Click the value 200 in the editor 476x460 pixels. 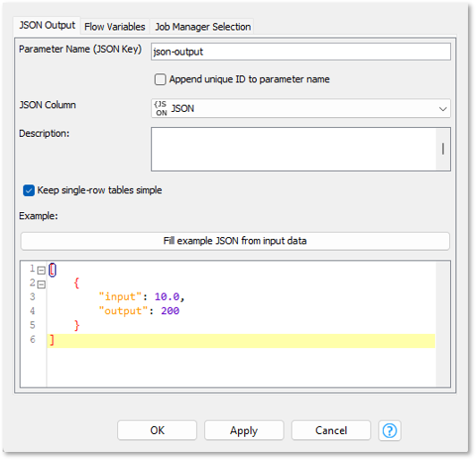170,311
